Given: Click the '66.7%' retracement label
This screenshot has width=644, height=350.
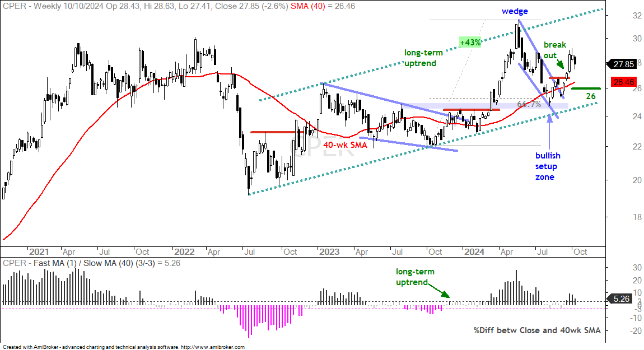Looking at the screenshot, I should point(529,104).
